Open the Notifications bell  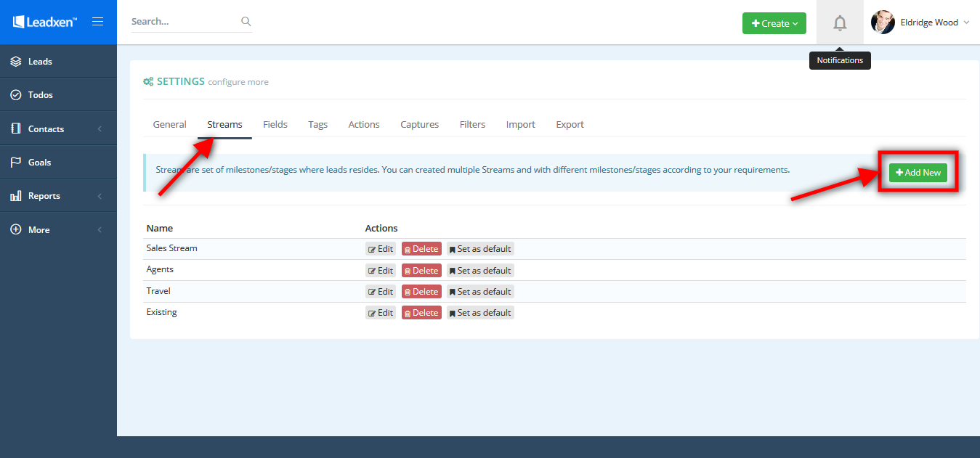(x=840, y=23)
